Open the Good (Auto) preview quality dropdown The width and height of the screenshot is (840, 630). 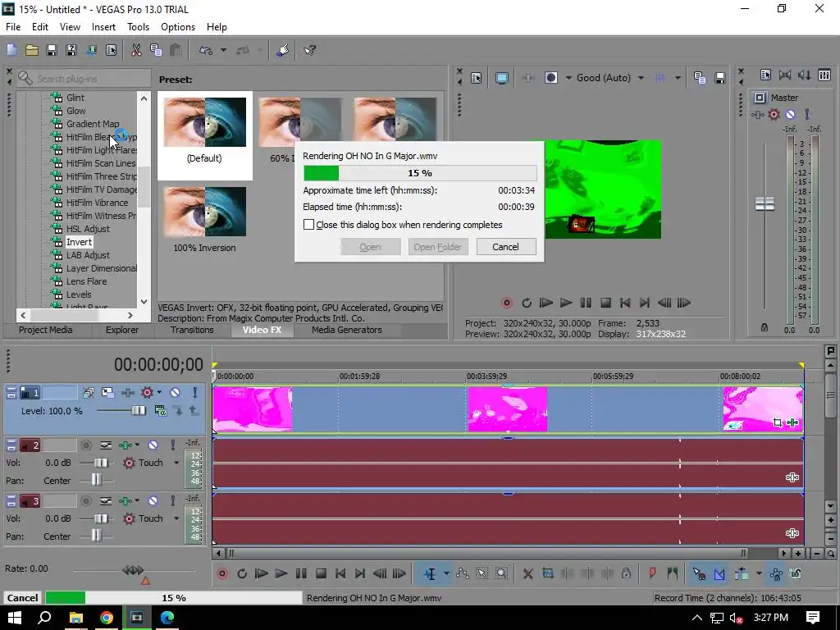click(641, 78)
